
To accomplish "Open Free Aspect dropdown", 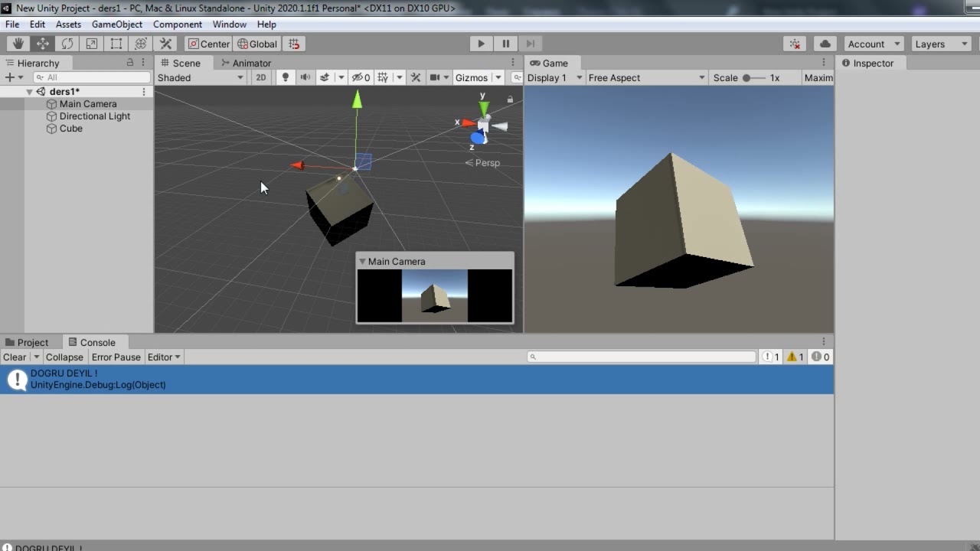I will click(x=646, y=77).
